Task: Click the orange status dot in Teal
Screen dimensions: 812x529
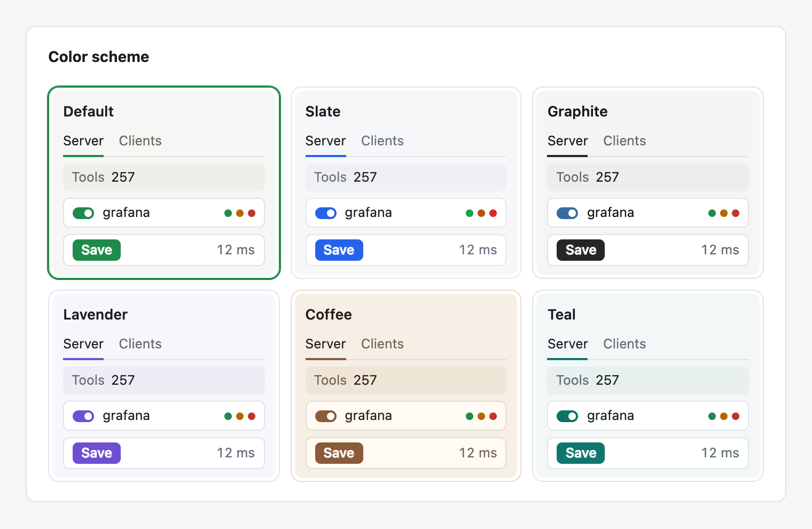Action: [x=724, y=416]
